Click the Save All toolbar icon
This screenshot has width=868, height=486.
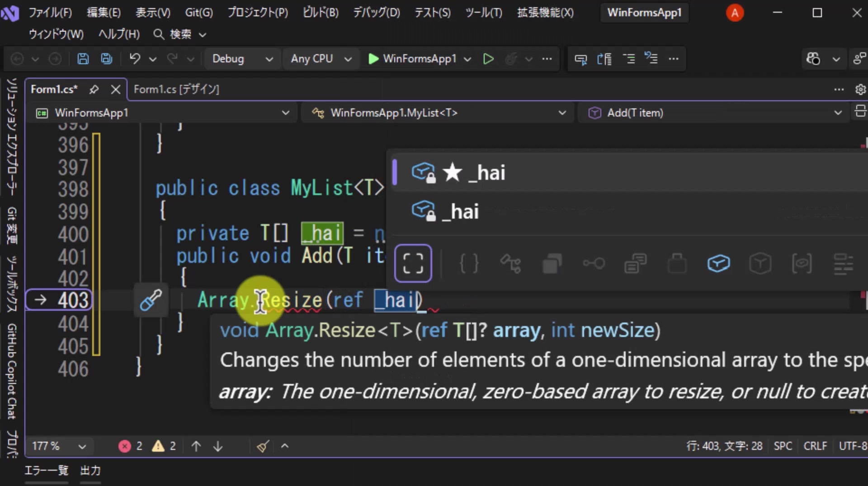tap(107, 59)
